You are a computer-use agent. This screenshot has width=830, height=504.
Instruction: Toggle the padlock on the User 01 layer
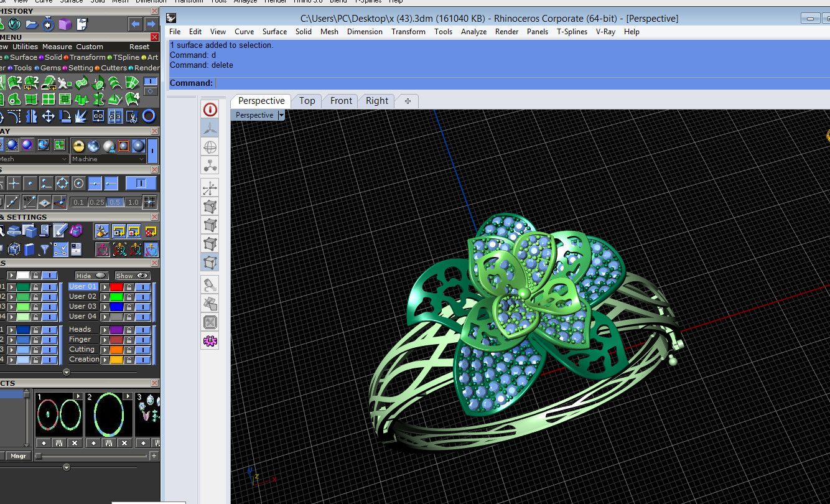[x=129, y=287]
